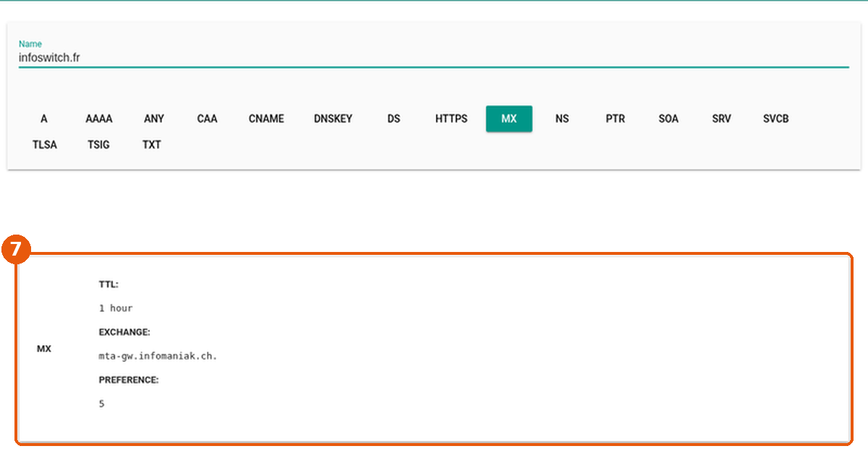Select the AAAA record type
Viewport: 868px width, 467px height.
pyautogui.click(x=99, y=119)
